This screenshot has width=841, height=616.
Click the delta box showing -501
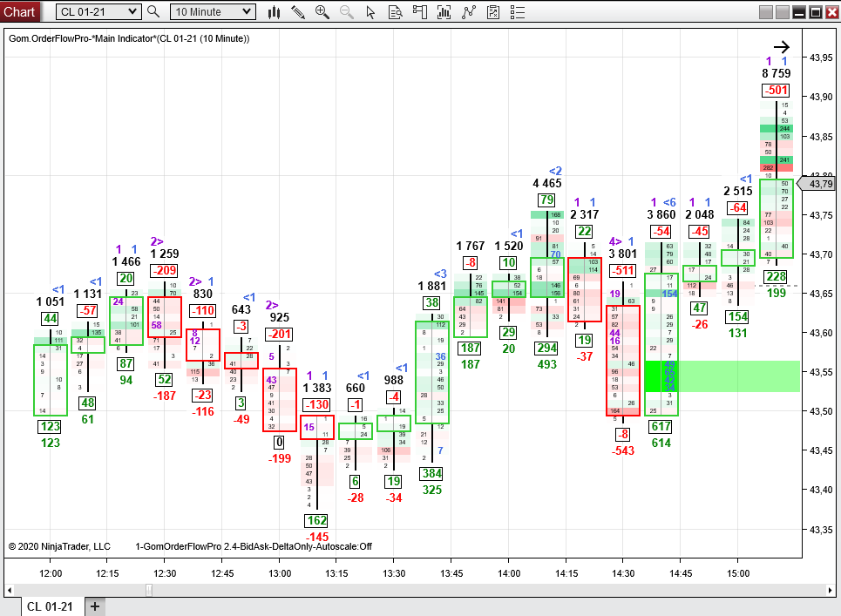click(x=777, y=90)
